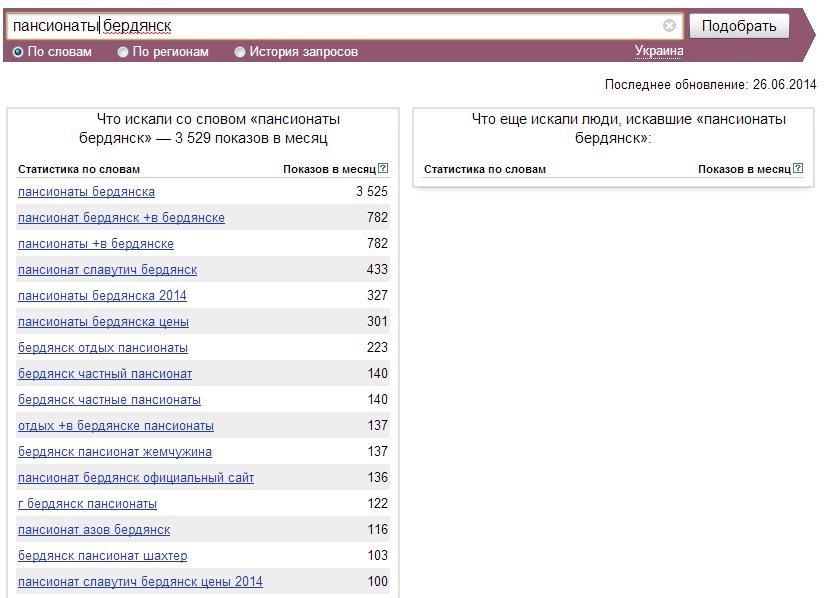Screen dimensions: 825x598
Task: Click the value '223' for отдых пансионаты row
Action: tap(377, 348)
